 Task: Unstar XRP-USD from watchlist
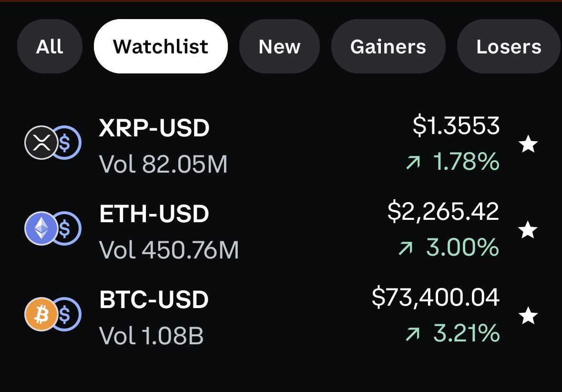coord(528,144)
